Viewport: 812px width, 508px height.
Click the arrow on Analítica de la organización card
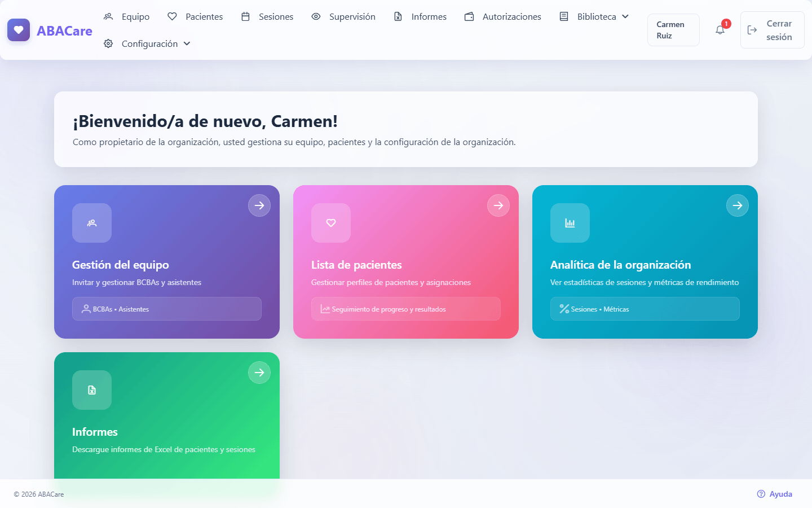pos(738,205)
